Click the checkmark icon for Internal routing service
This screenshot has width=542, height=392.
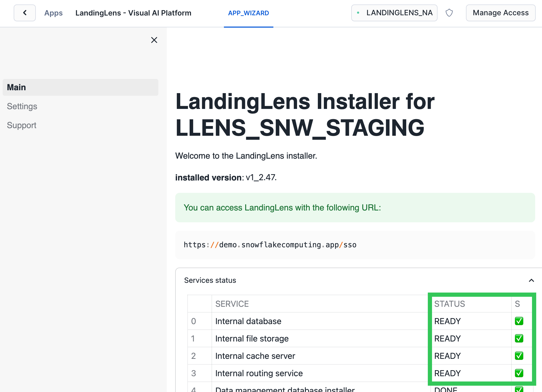click(x=519, y=373)
